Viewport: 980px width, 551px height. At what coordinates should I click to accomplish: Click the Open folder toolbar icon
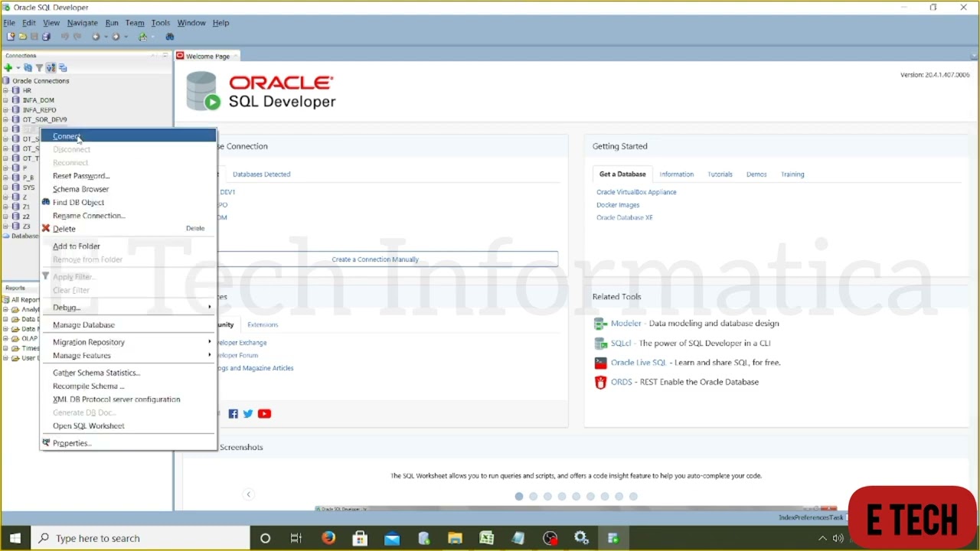click(x=23, y=37)
